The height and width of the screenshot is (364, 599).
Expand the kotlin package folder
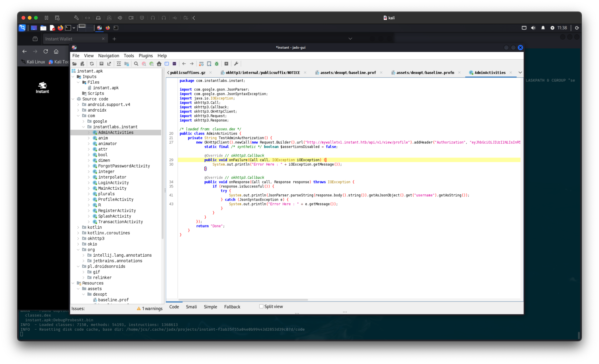[x=78, y=227]
